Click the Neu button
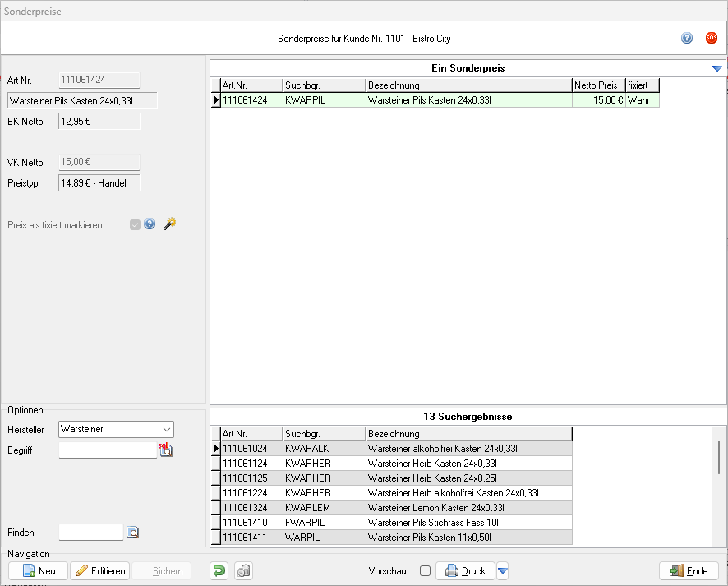728x586 pixels. pos(38,571)
